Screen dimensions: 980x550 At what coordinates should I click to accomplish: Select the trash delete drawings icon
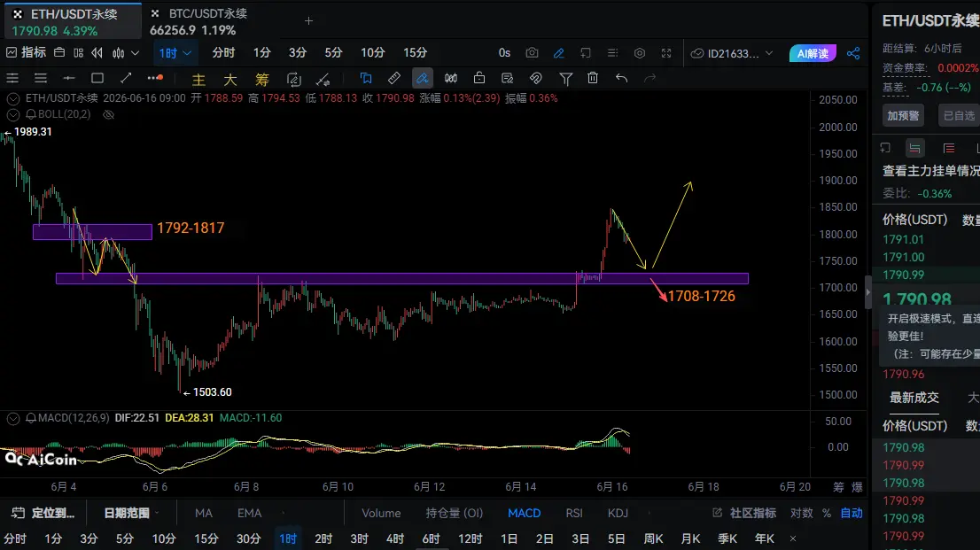click(x=593, y=78)
